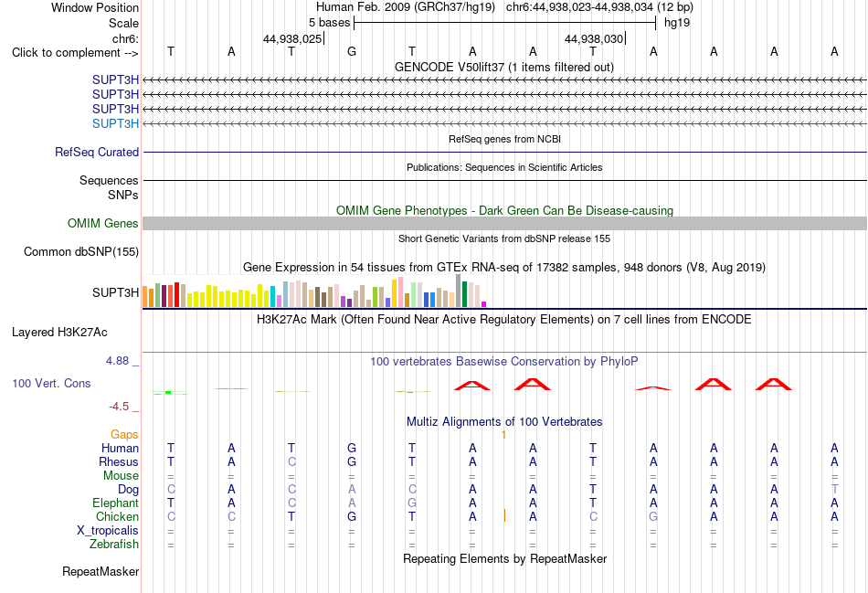
Task: Click 'Publications: Sequences in Scientific Articles' title
Action: pyautogui.click(x=504, y=167)
